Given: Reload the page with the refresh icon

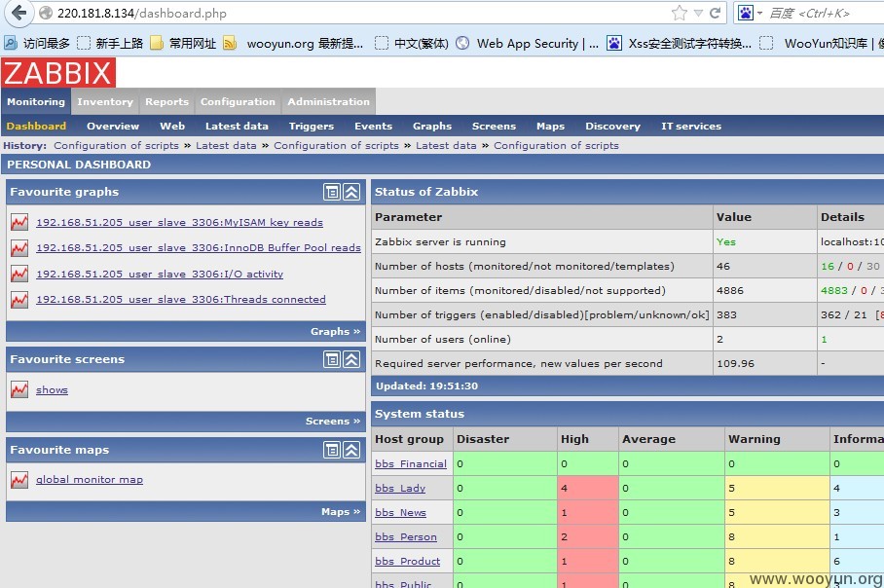Looking at the screenshot, I should pos(715,13).
